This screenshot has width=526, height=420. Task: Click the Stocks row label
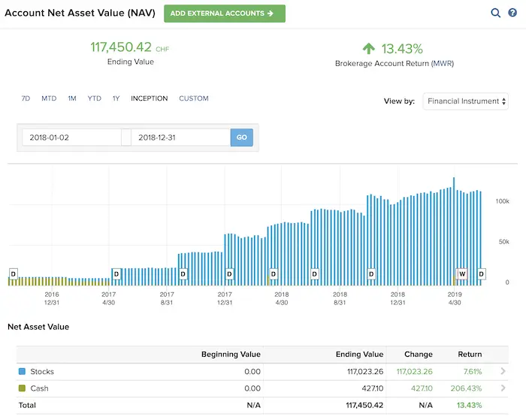42,371
